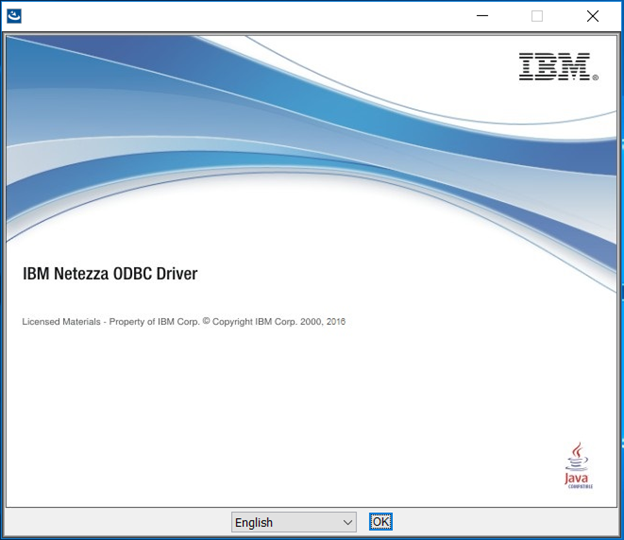The width and height of the screenshot is (624, 540).
Task: Minimize the installer window
Action: 482,16
